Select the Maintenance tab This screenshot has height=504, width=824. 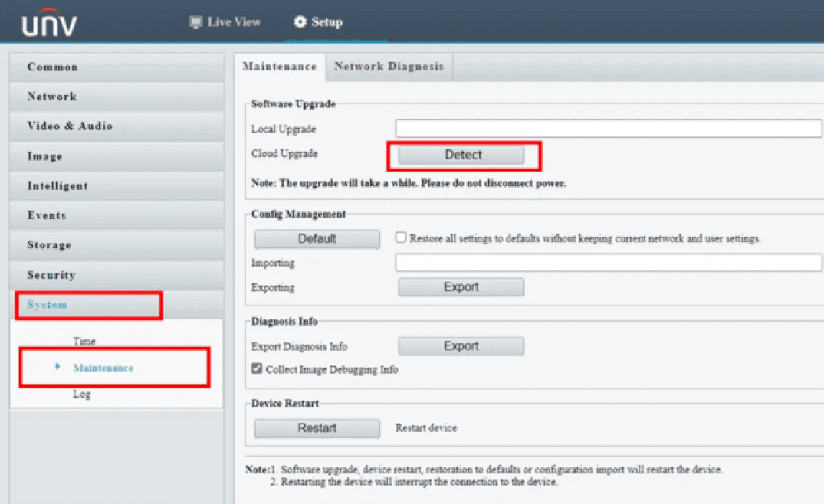click(x=279, y=67)
